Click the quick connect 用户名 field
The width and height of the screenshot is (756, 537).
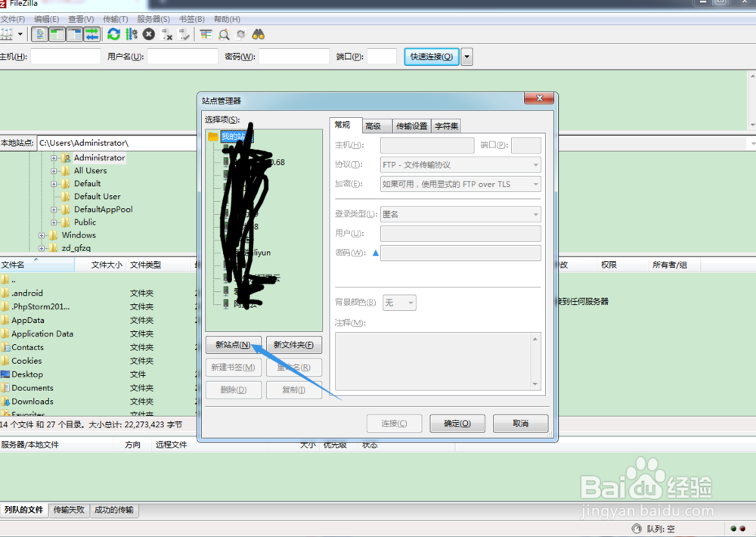point(182,57)
